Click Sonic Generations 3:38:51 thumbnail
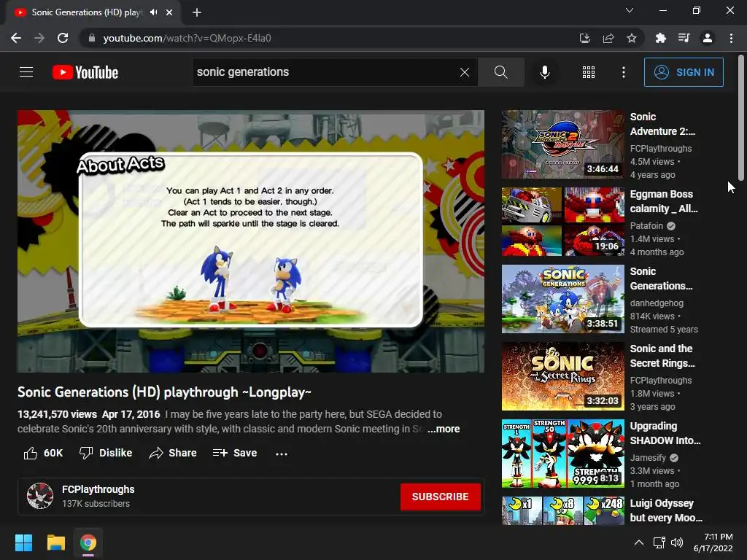Screen dimensions: 747x560 562,299
